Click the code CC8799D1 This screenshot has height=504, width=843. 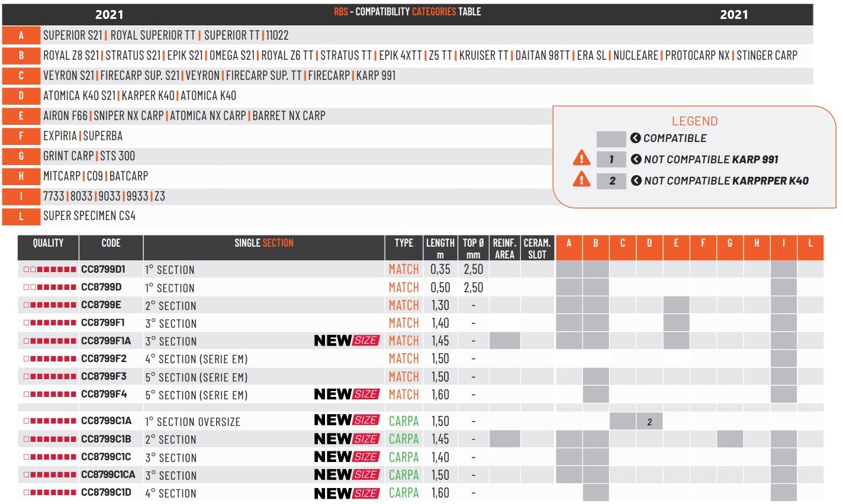coord(103,269)
